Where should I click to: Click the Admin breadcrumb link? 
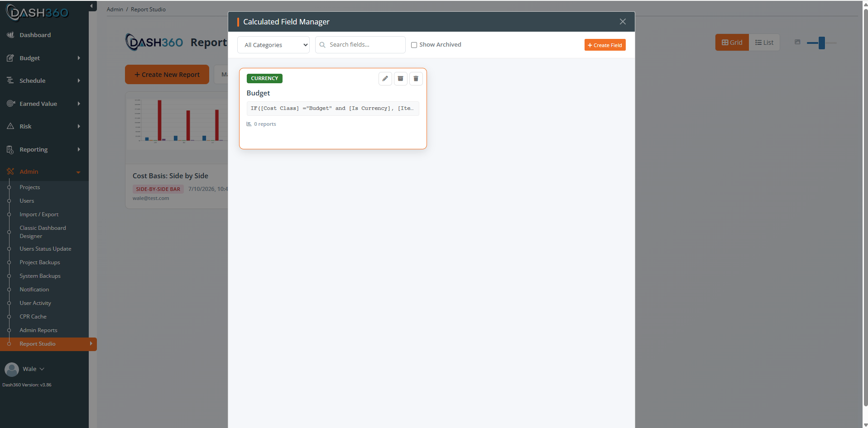(115, 10)
